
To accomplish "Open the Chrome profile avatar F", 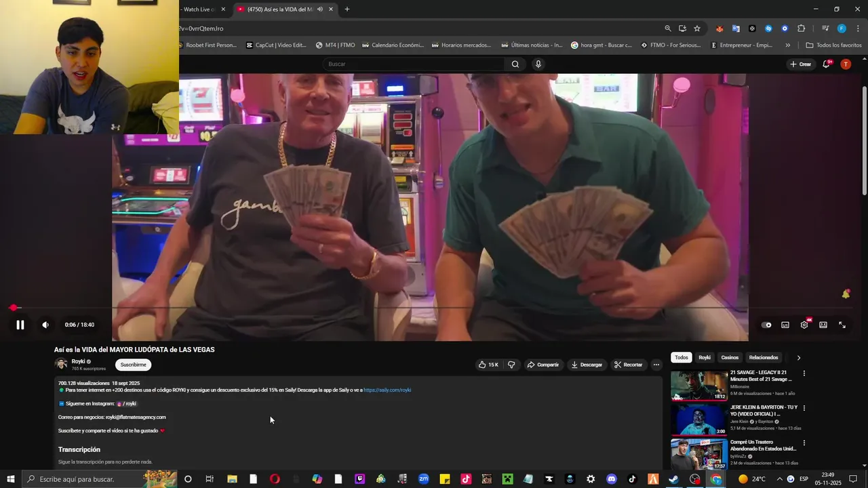I will pos(842,28).
